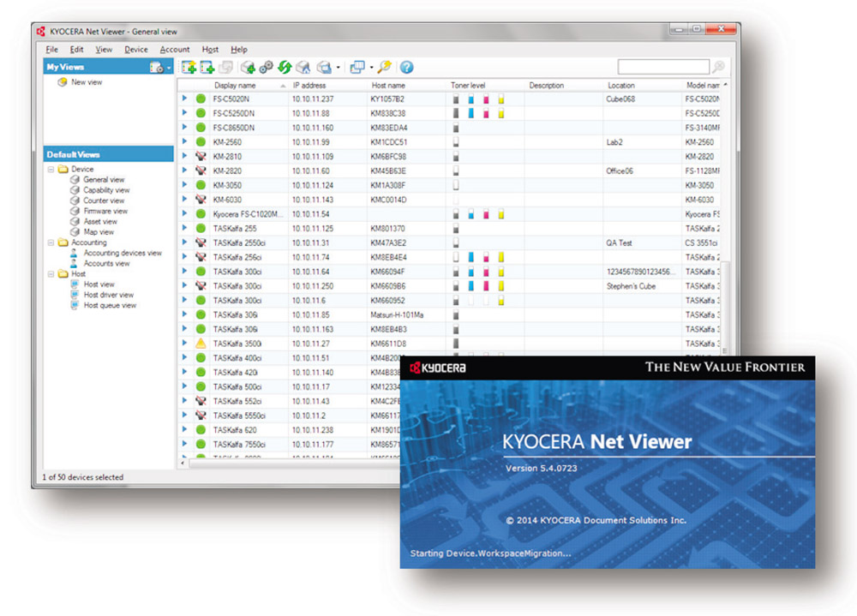
Task: Click cyan toner bar for FS-C5020N
Action: point(471,99)
